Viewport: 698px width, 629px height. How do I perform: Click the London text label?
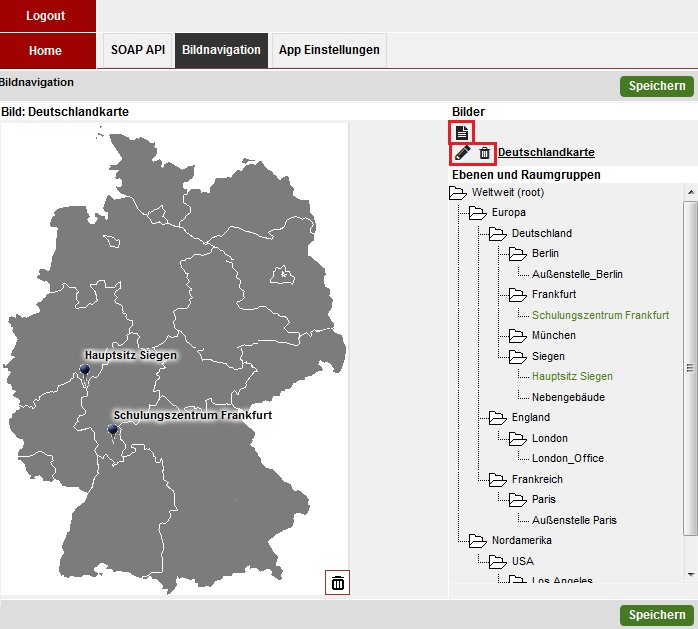coord(550,438)
